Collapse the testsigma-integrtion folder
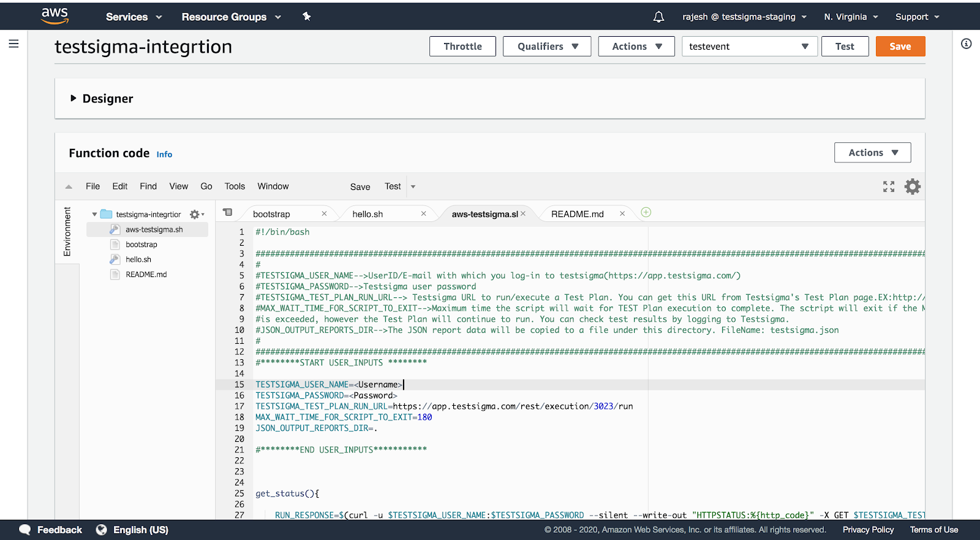 click(x=94, y=215)
